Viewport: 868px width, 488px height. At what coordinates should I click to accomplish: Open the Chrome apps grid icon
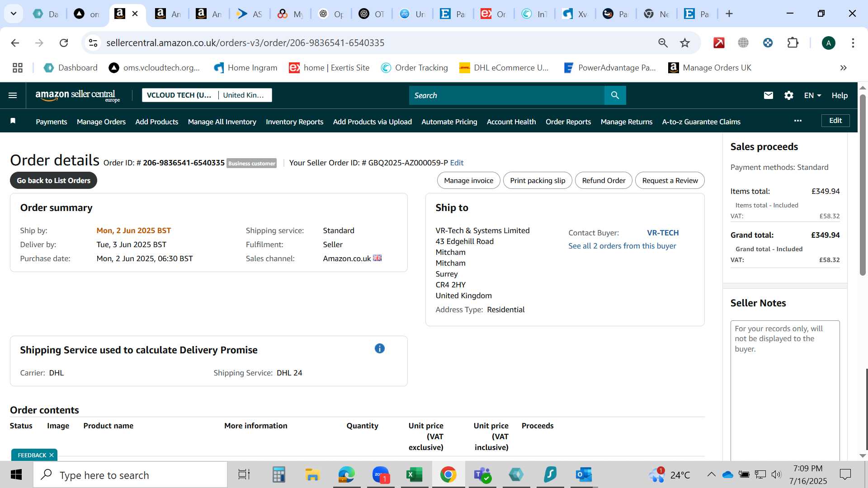pyautogui.click(x=18, y=68)
